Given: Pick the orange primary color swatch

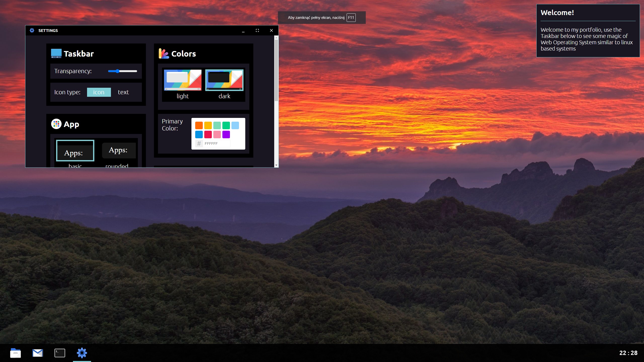Looking at the screenshot, I should click(x=199, y=125).
